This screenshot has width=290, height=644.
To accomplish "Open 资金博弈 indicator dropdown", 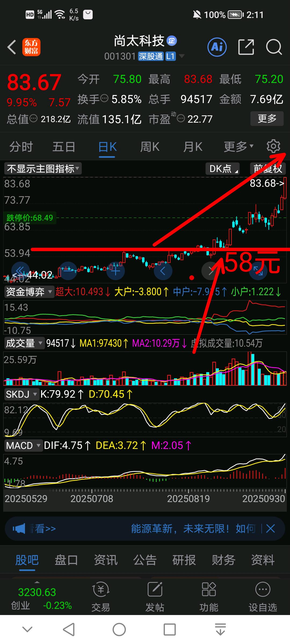I will [29, 292].
